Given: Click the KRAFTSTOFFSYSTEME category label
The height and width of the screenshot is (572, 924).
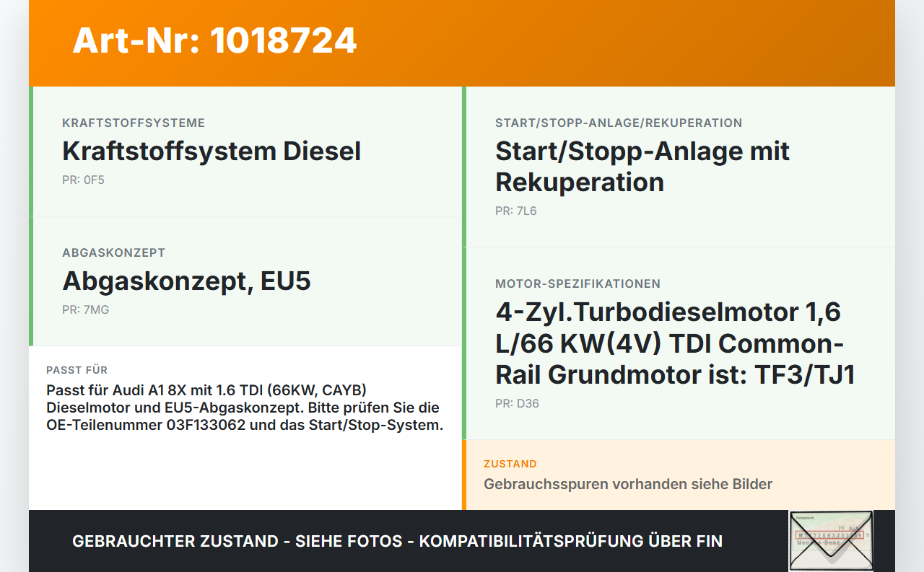Looking at the screenshot, I should (x=134, y=123).
